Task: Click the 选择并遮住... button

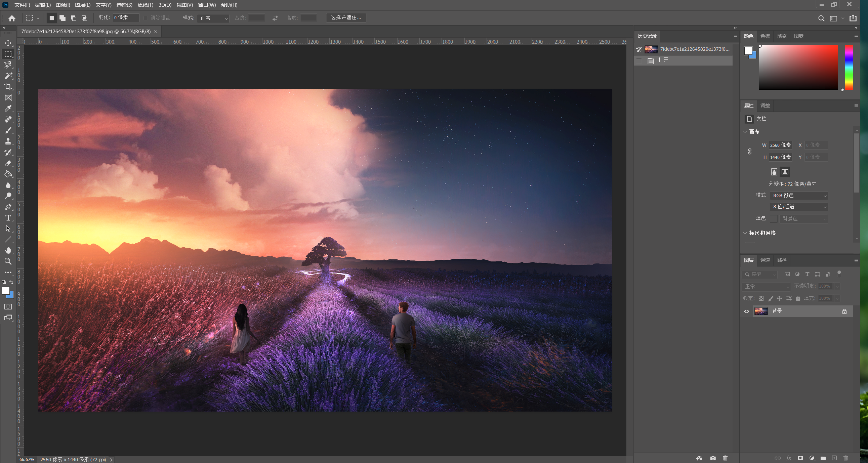Action: click(346, 17)
